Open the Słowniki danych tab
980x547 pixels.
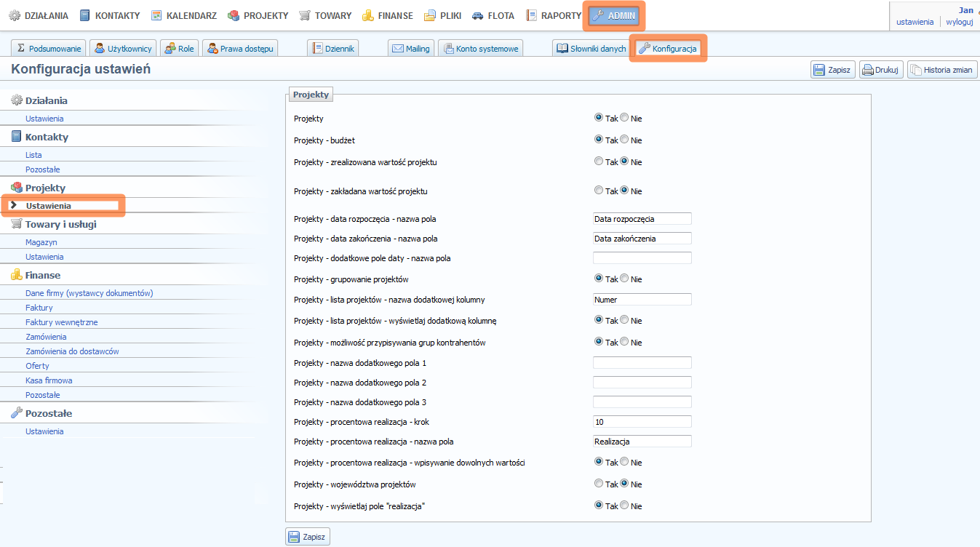pos(591,49)
